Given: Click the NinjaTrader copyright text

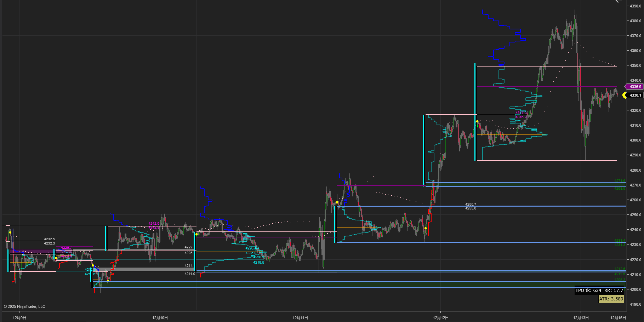Looking at the screenshot, I should coord(24,306).
